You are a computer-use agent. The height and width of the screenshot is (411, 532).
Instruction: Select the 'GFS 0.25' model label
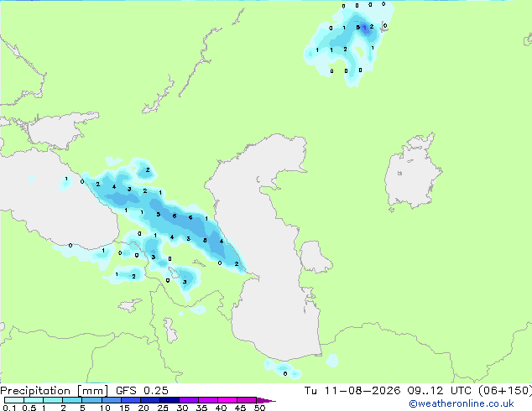point(142,391)
